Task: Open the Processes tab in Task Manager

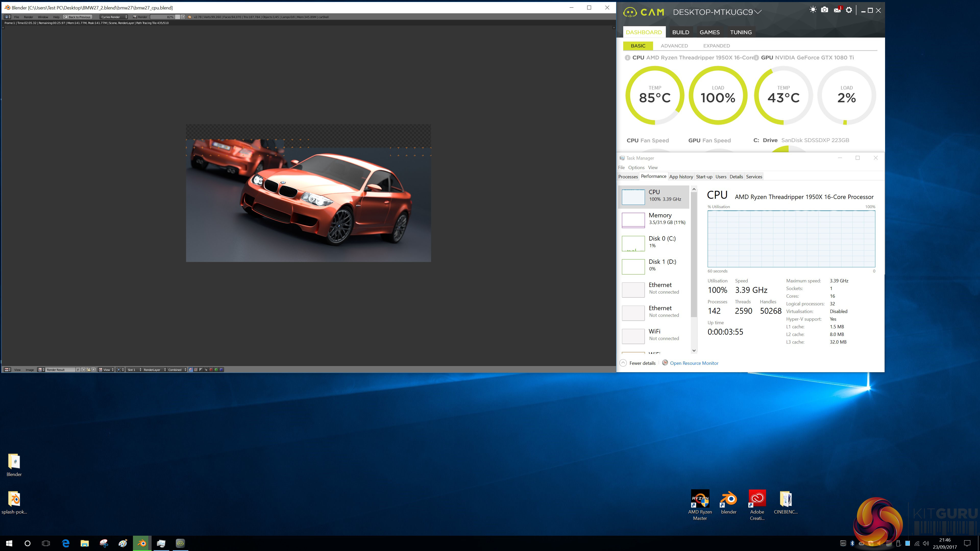Action: point(628,177)
